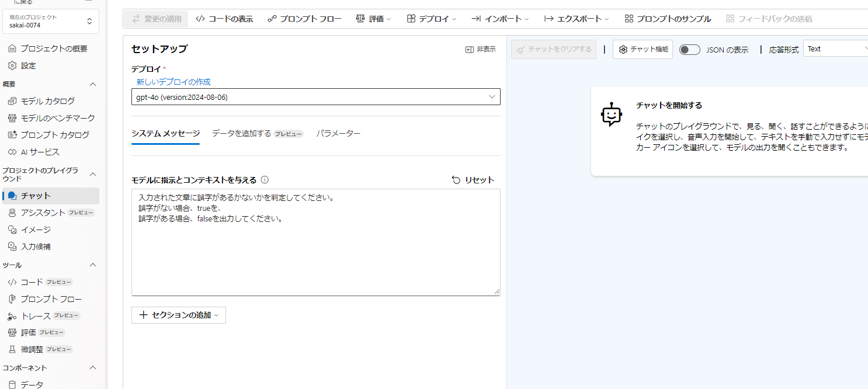Select チャット playground in sidebar
This screenshot has height=389, width=868.
[x=50, y=196]
